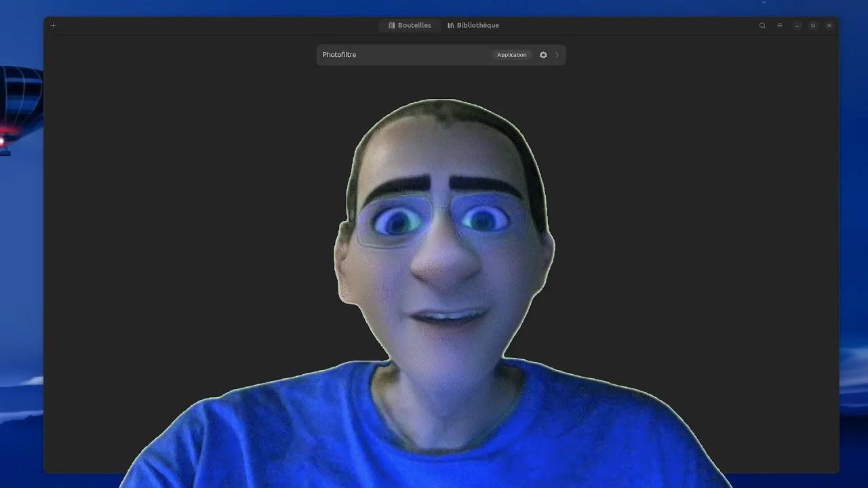Maximize the Bottles window

point(813,26)
